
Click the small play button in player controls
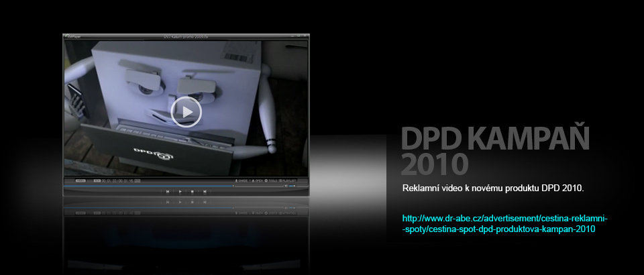[180, 192]
